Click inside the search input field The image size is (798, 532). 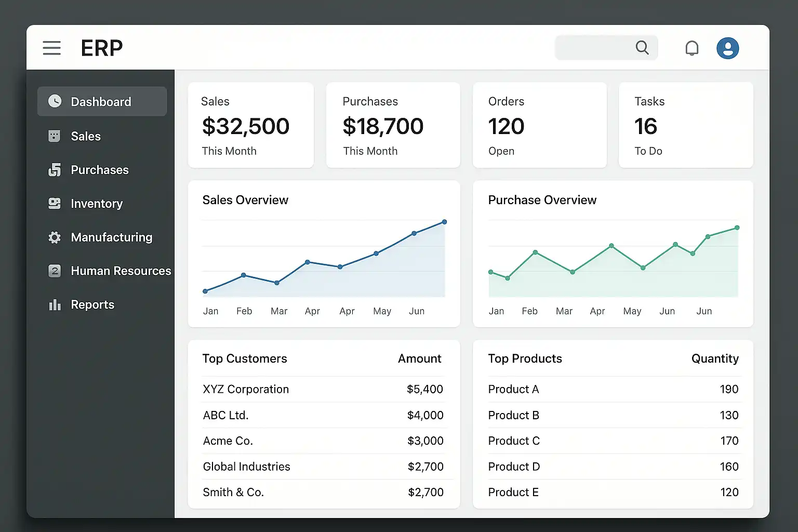click(592, 48)
